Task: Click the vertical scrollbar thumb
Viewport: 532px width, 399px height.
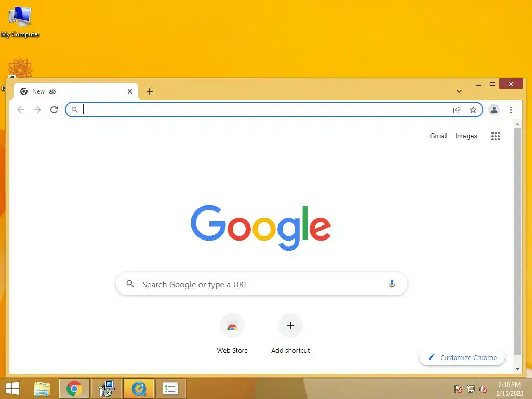Action: [517, 242]
